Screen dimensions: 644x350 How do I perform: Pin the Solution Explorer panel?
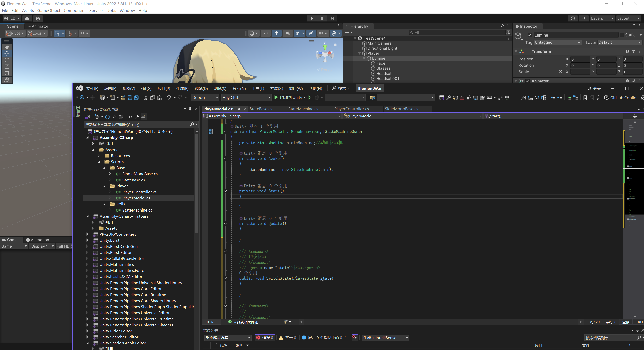coord(190,109)
